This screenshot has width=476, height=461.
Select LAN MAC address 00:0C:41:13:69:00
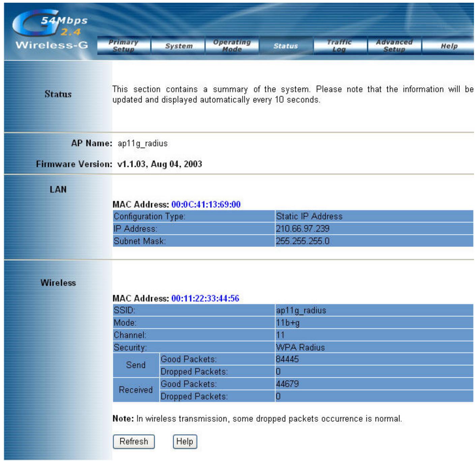(x=206, y=204)
